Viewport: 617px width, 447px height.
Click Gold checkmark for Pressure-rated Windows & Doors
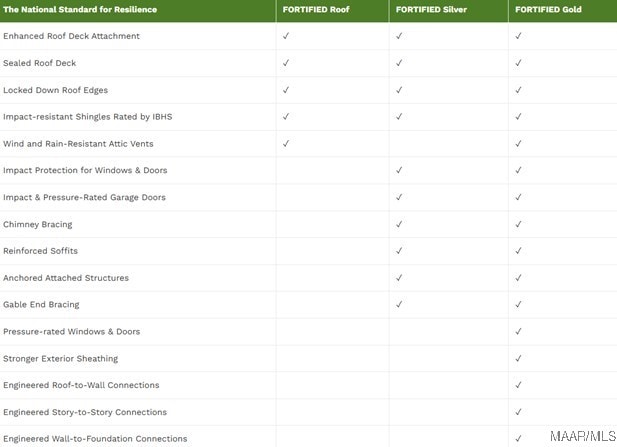click(x=519, y=331)
